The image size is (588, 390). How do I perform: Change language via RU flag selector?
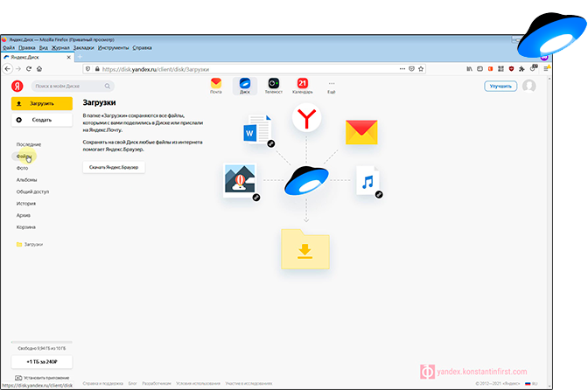tap(531, 384)
